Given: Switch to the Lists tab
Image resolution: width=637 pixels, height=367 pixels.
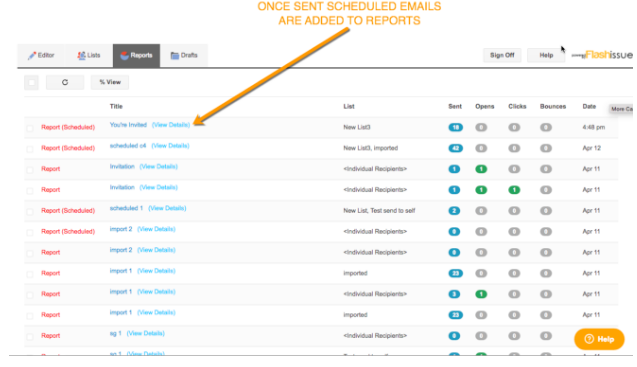Looking at the screenshot, I should (x=89, y=55).
